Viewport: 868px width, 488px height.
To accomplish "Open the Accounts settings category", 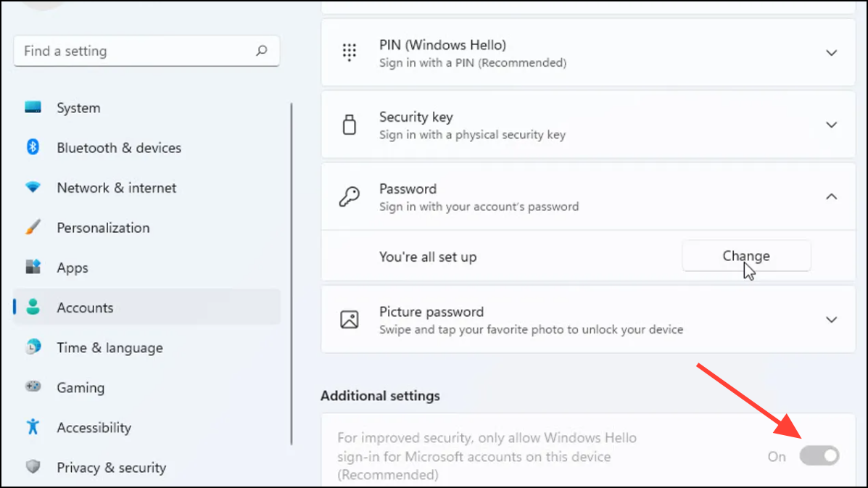I will pyautogui.click(x=85, y=307).
